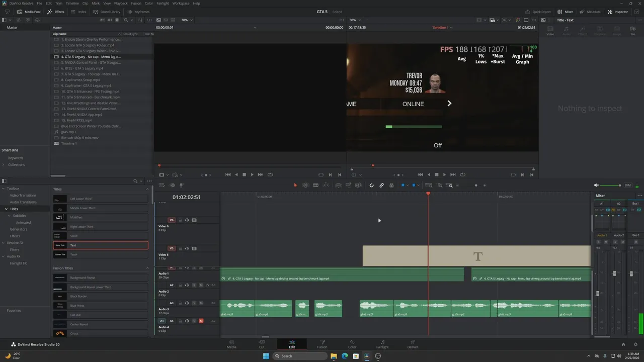
Task: Switch to the Deliver page tab
Action: 413,344
